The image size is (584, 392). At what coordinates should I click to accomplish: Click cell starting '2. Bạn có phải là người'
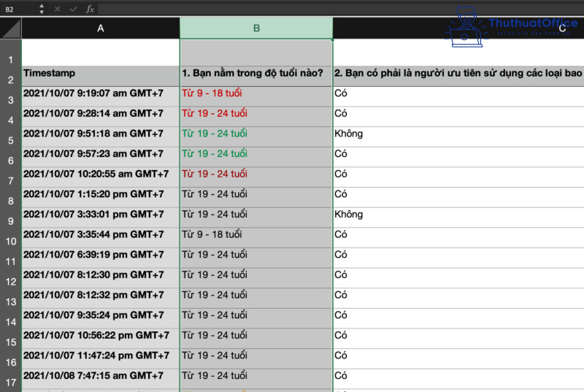pos(458,77)
